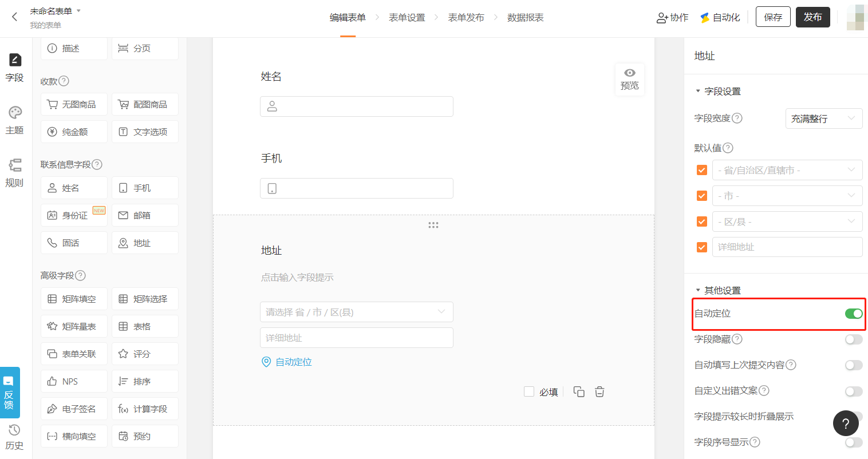Image resolution: width=868 pixels, height=459 pixels.
Task: Open the 协作 collaboration option
Action: [673, 18]
